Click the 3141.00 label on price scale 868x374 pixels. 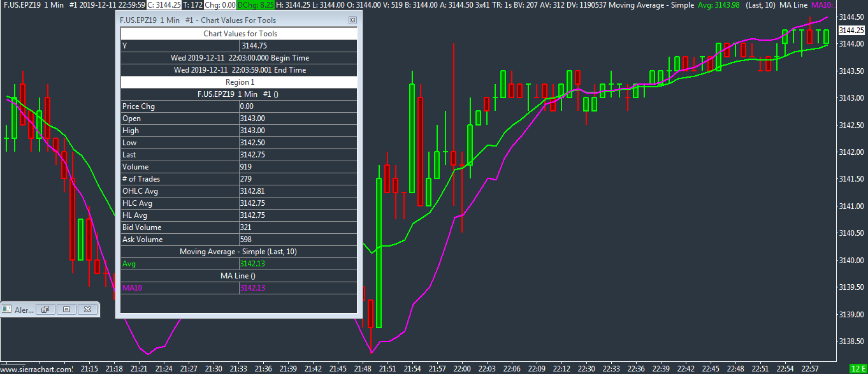[x=851, y=206]
